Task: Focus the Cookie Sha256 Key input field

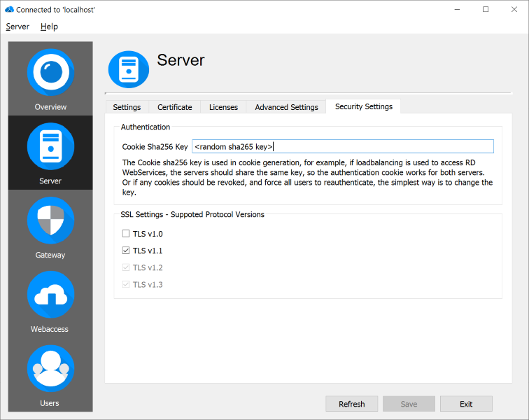Action: 343,146
